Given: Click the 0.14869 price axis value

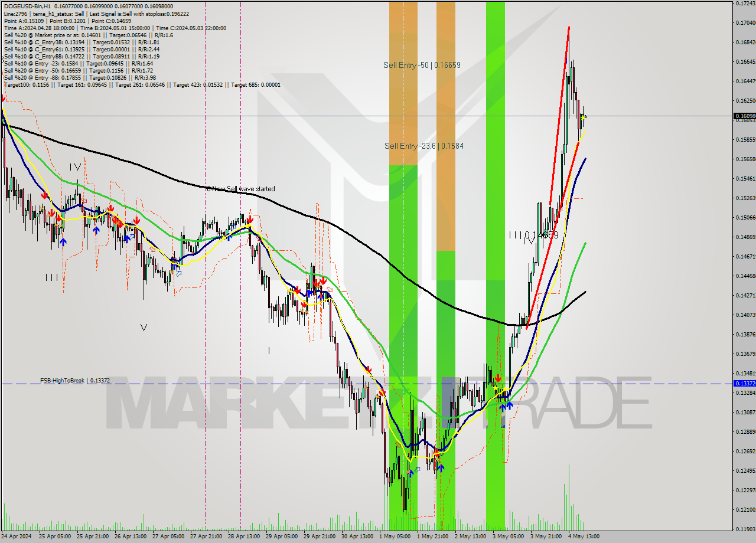Looking at the screenshot, I should tap(745, 237).
